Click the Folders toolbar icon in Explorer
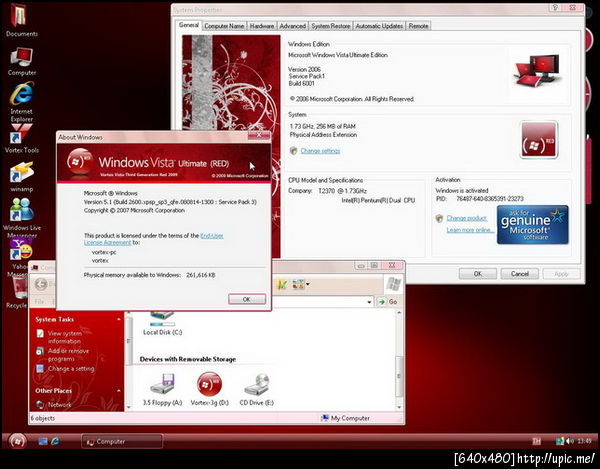Screen dimensions: 600x469 (x=282, y=285)
